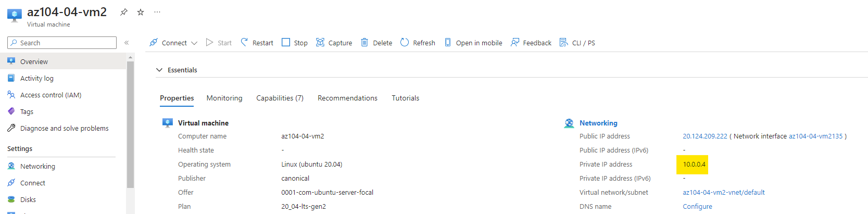The width and height of the screenshot is (868, 214).
Task: Refresh the overview page
Action: point(418,43)
